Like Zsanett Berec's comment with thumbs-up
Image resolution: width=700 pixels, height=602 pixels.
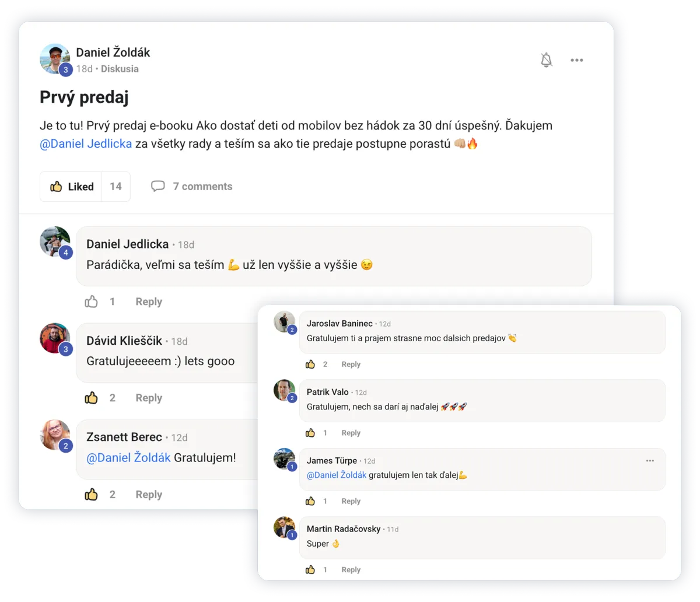[x=92, y=494]
